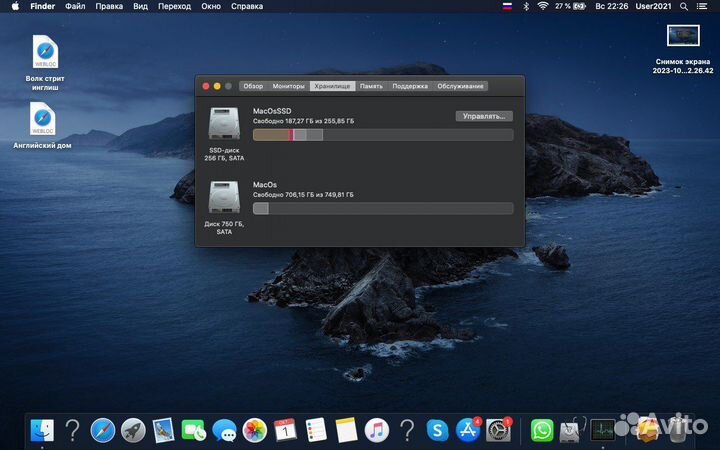
Task: Click the Bluetooth status icon
Action: tap(526, 6)
